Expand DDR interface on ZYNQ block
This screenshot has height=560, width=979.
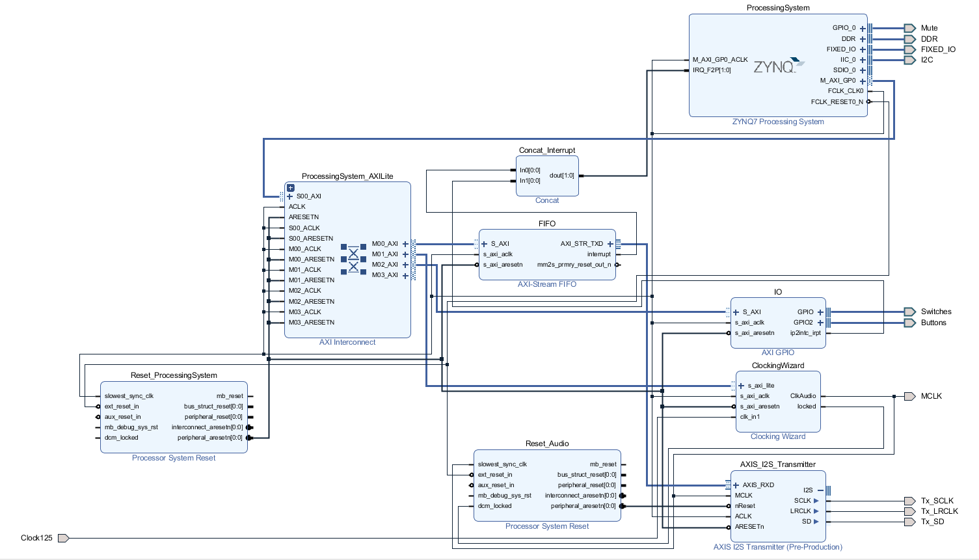(x=863, y=39)
